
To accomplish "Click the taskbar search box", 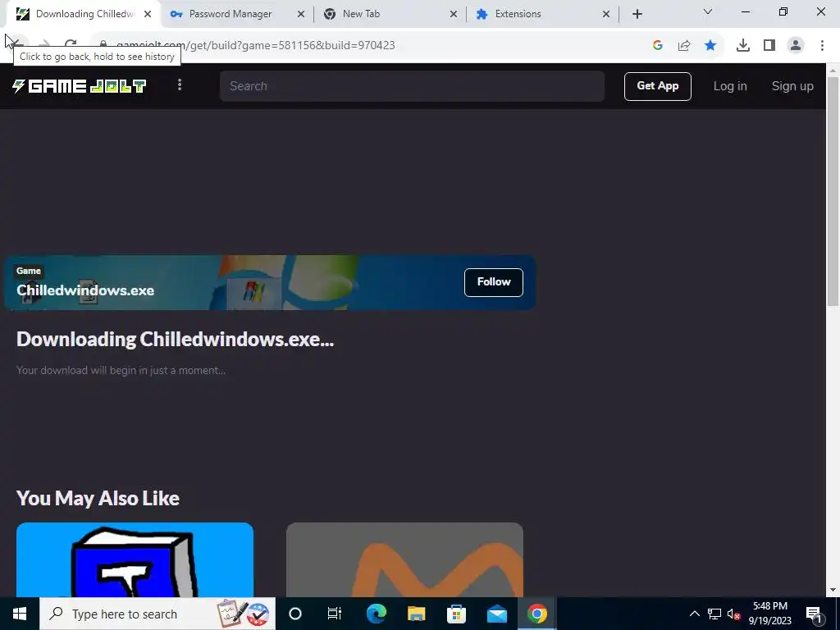I will tap(157, 614).
